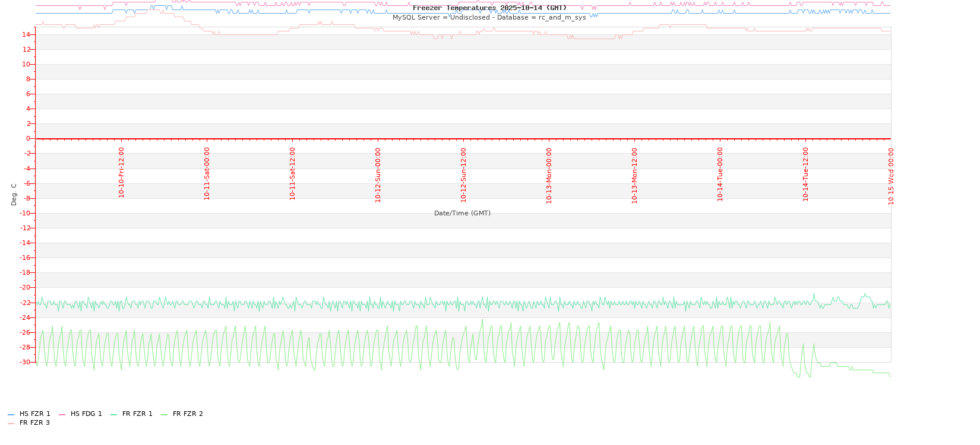Screen dimensions: 980x445
Task: Click the 10-13-Mon-12:00 time marker
Action: point(635,176)
